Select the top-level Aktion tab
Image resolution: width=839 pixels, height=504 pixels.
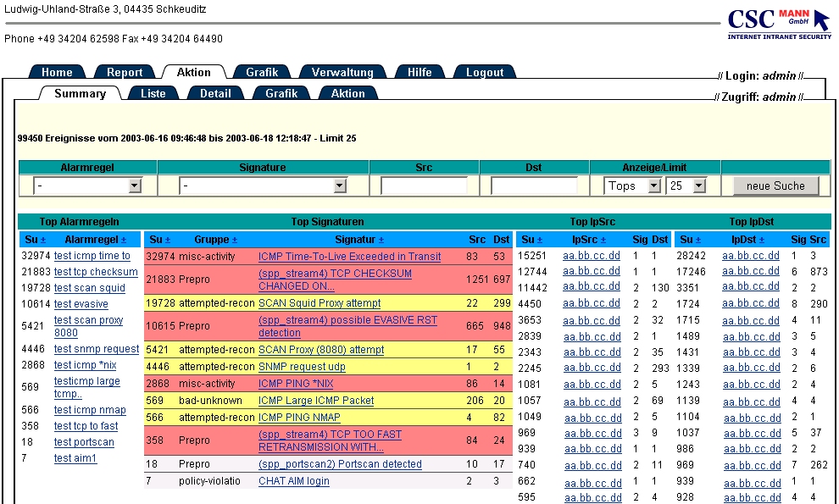pos(194,72)
